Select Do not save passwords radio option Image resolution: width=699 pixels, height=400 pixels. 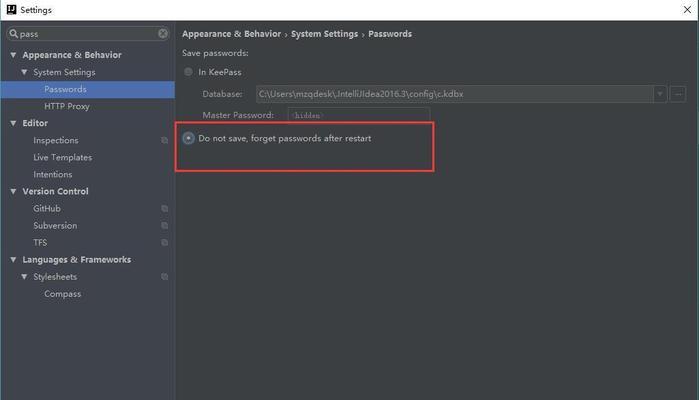pos(188,138)
